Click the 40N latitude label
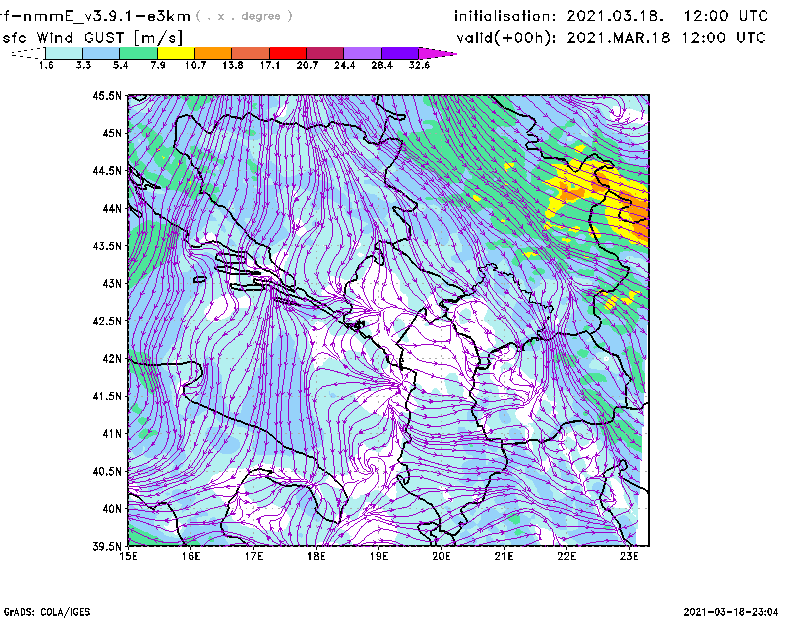800x618 pixels. (x=112, y=509)
